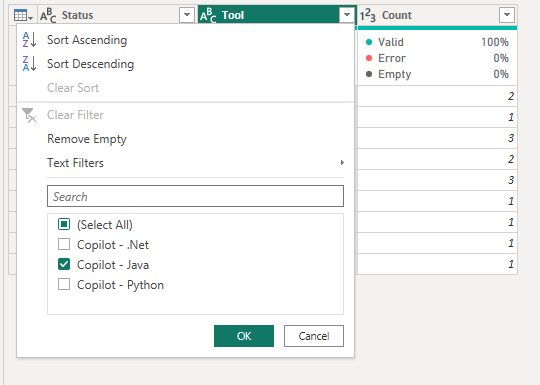Image resolution: width=540 pixels, height=385 pixels.
Task: Click the Status column header
Action: tap(117, 15)
